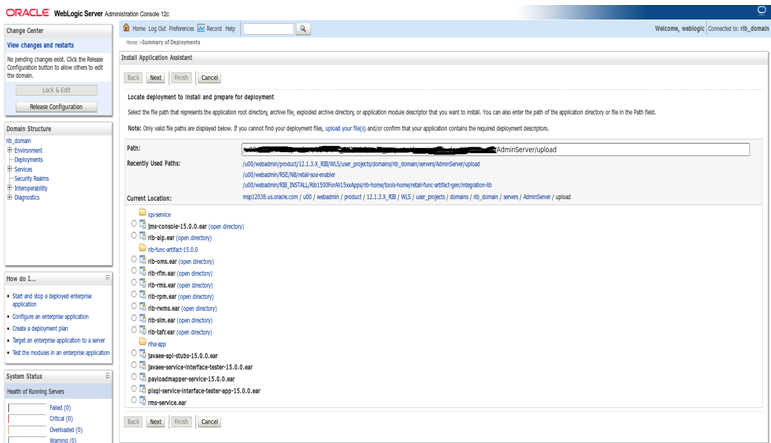Expand the Services tree node

click(9, 169)
